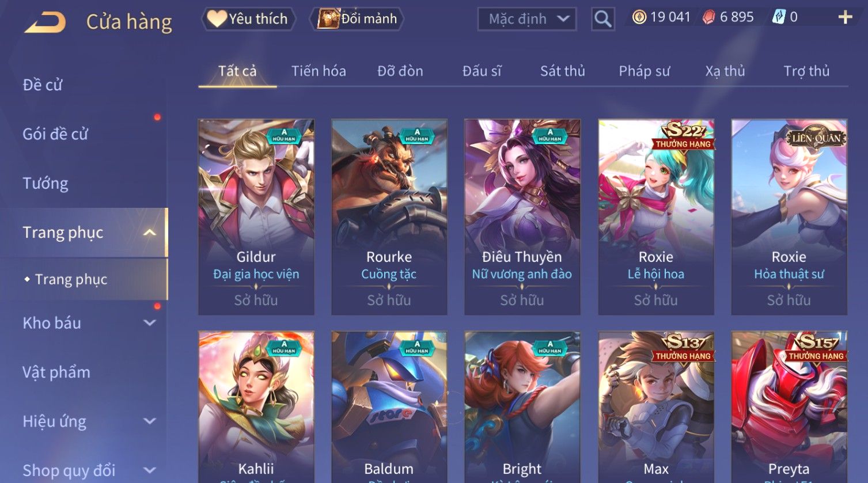Click the gold coin currency icon

point(639,17)
